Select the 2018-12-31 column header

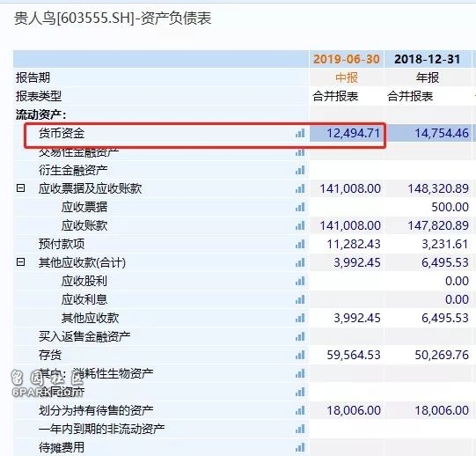(x=428, y=59)
